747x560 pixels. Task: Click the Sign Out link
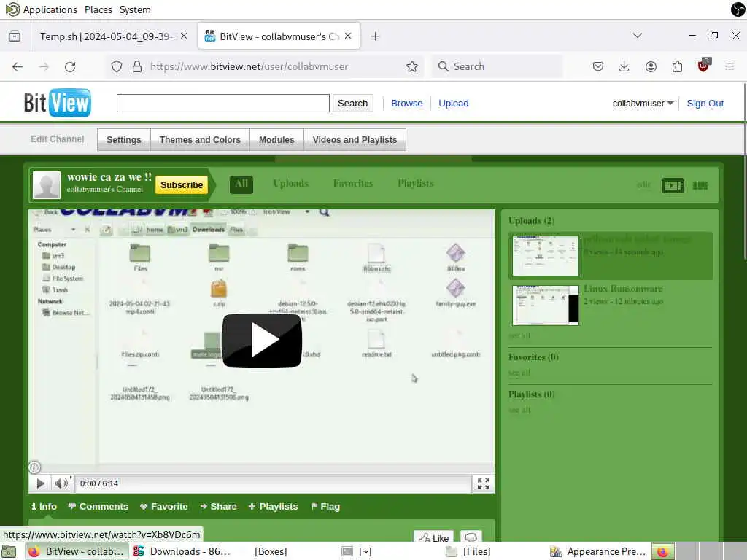tap(705, 104)
